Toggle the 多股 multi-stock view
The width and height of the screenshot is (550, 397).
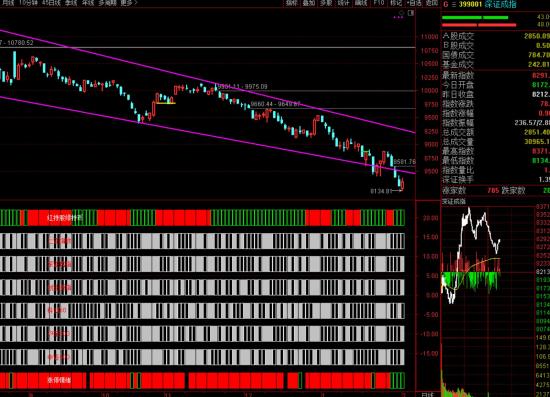pyautogui.click(x=326, y=3)
